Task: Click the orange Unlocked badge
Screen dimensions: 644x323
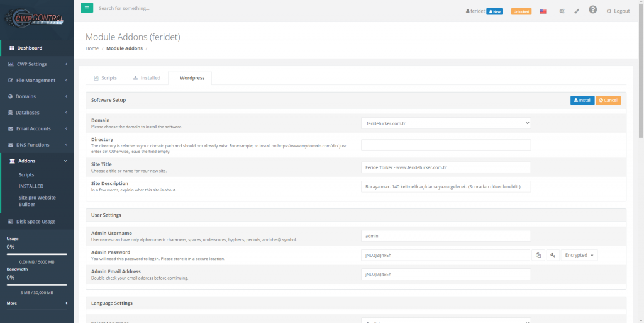Action: (521, 11)
